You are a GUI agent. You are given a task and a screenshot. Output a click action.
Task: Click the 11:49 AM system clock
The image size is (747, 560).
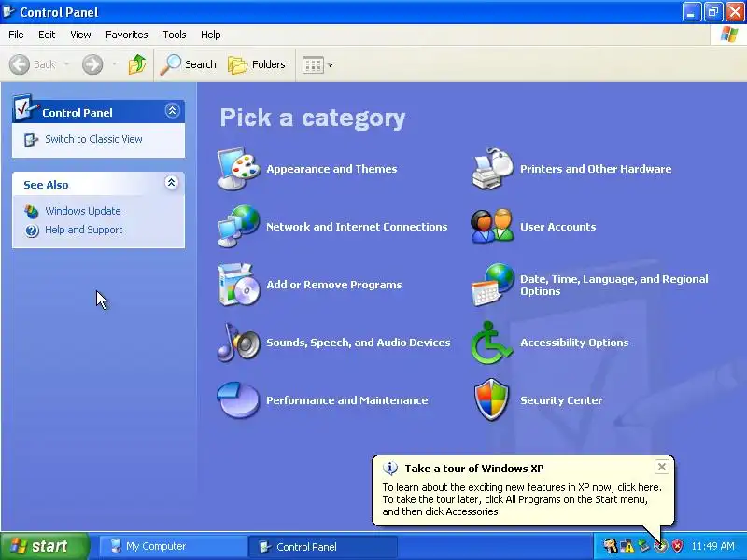coord(712,546)
